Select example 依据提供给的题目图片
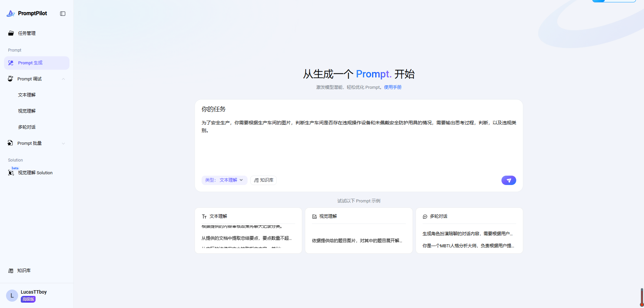Image resolution: width=644 pixels, height=308 pixels. point(357,241)
